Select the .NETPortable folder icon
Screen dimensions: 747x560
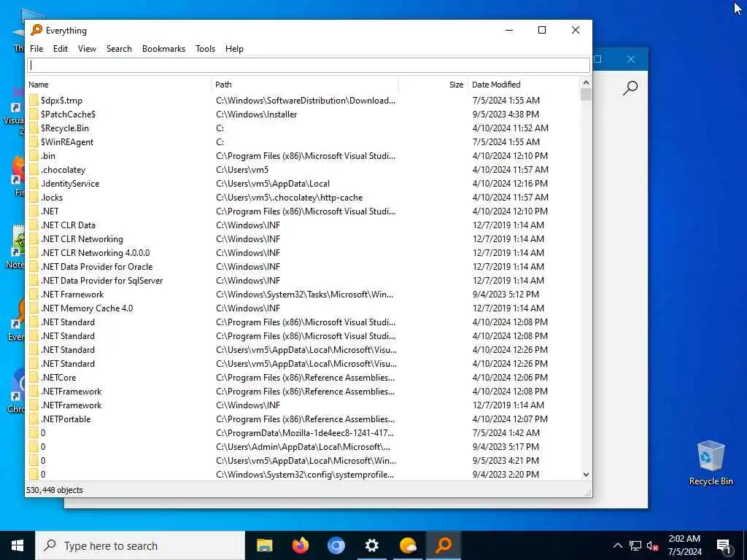[x=34, y=419]
